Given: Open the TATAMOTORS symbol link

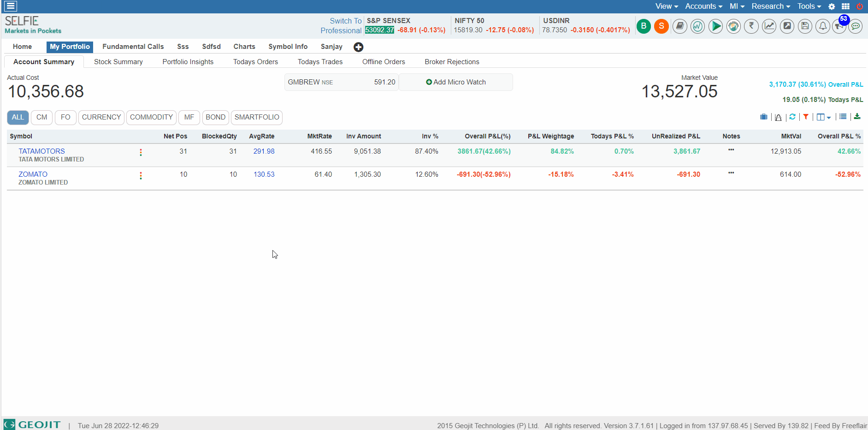Looking at the screenshot, I should 42,151.
